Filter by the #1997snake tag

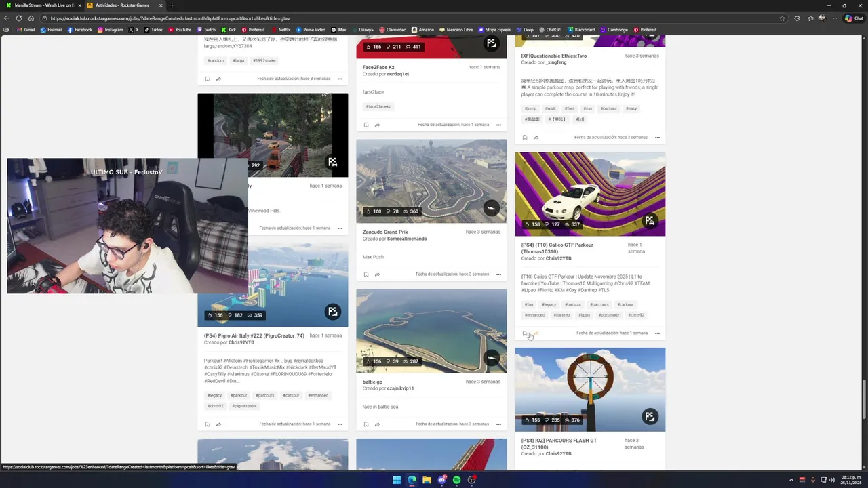264,60
